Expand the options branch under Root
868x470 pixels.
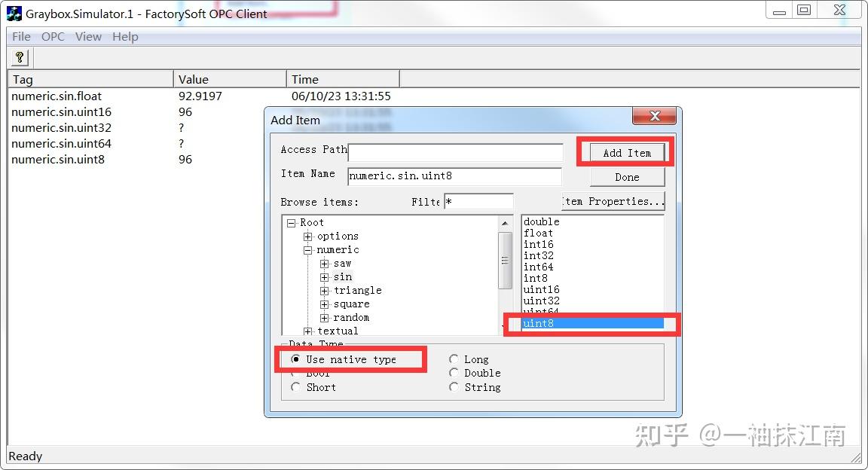307,236
